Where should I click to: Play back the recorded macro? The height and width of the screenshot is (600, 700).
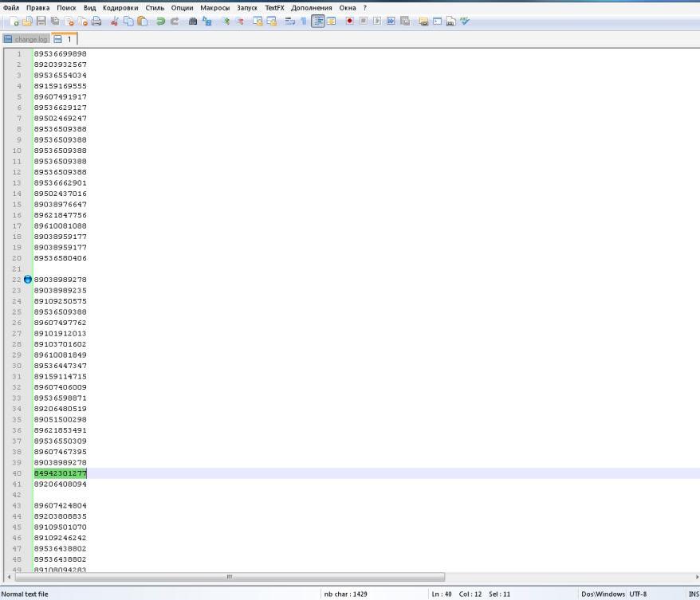pos(377,21)
